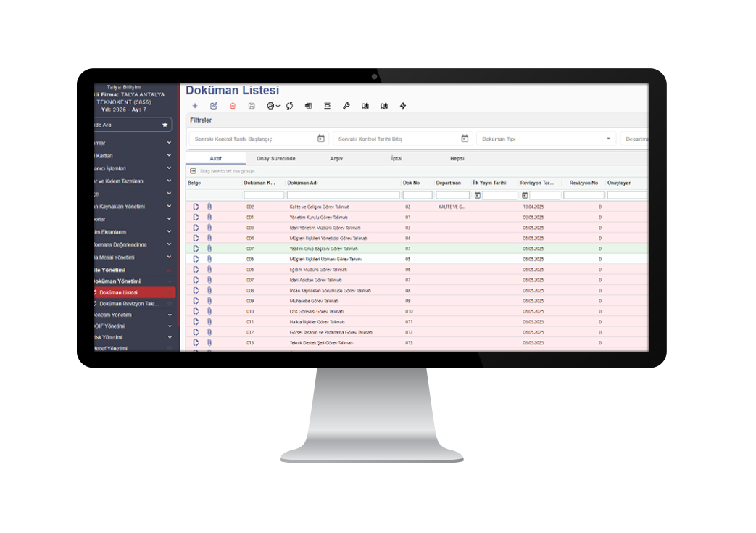Toggle favorite star for Doküman Listesi

coord(169,292)
